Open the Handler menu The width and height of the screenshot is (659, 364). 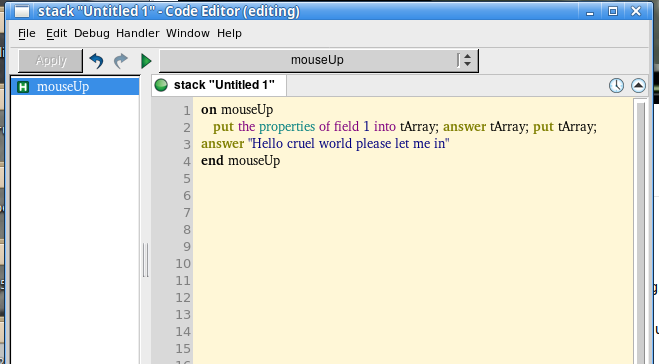(x=137, y=33)
